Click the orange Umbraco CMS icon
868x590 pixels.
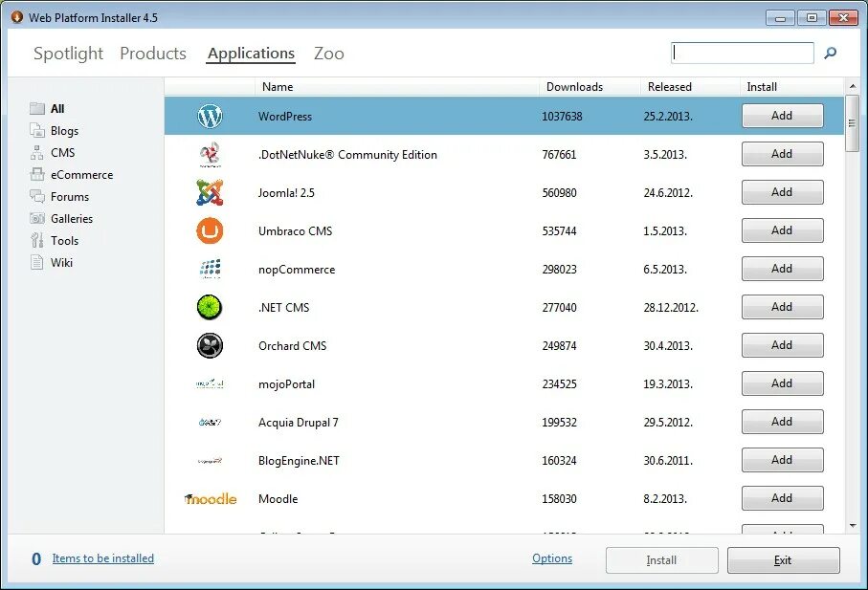point(210,230)
